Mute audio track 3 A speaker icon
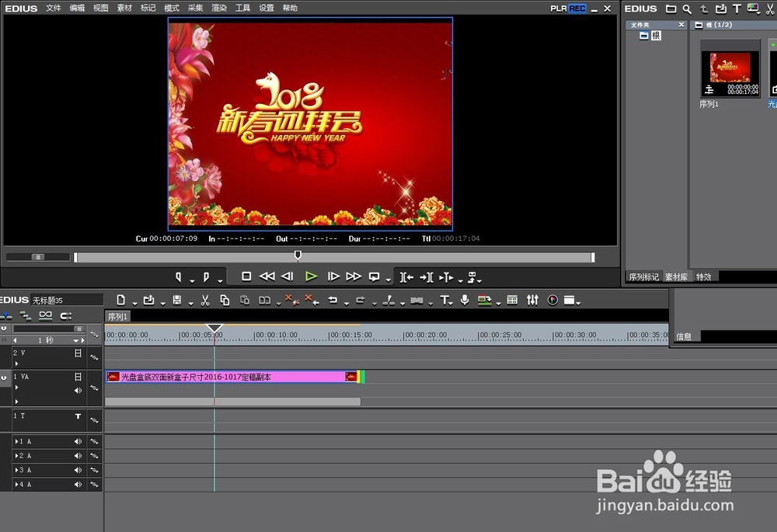777x532 pixels. [78, 470]
